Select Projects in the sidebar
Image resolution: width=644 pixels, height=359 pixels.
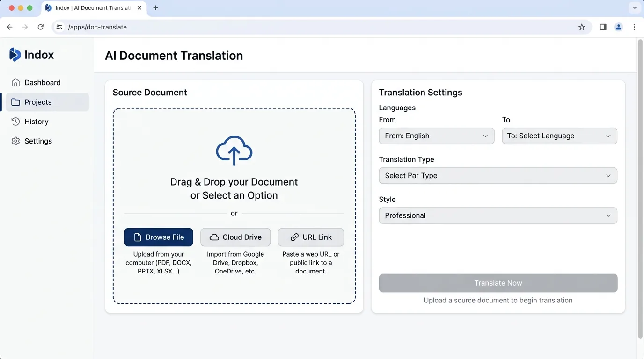click(47, 102)
